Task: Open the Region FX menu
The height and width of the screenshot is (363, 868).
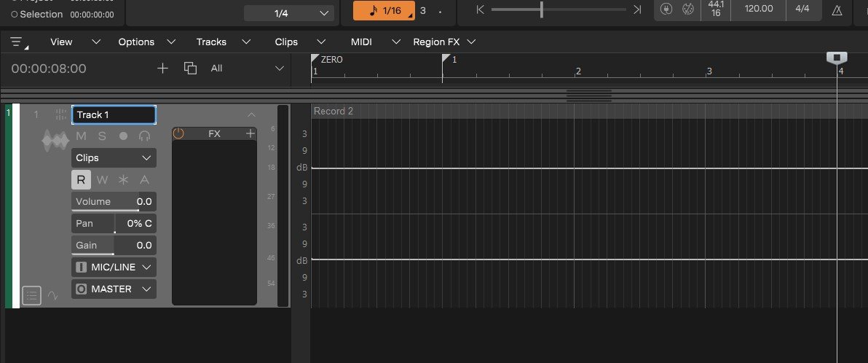Action: (444, 42)
